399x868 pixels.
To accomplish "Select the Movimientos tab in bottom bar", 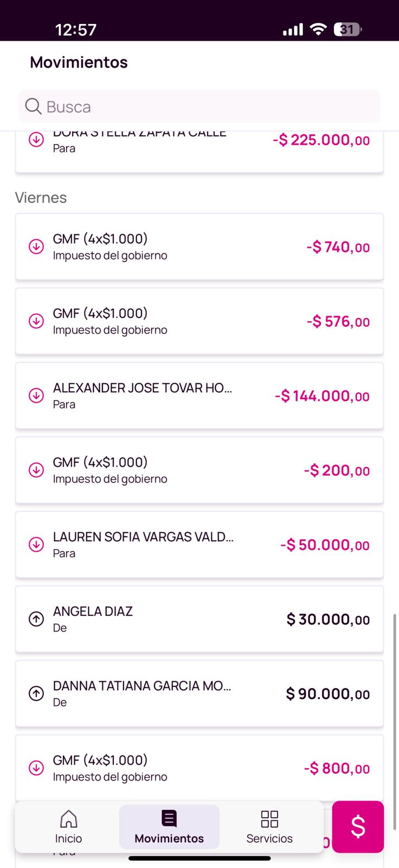I will pyautogui.click(x=169, y=826).
